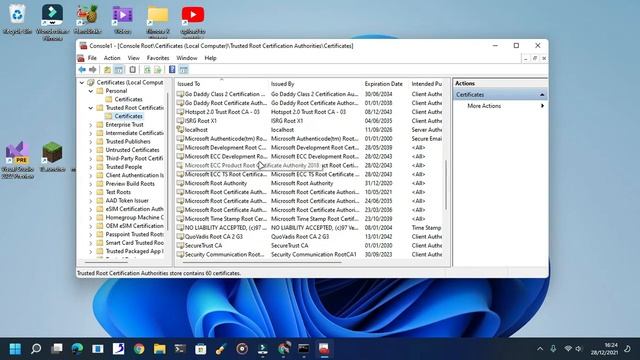This screenshot has height=360, width=640.
Task: Click the Export List toolbar icon
Action: tap(158, 70)
